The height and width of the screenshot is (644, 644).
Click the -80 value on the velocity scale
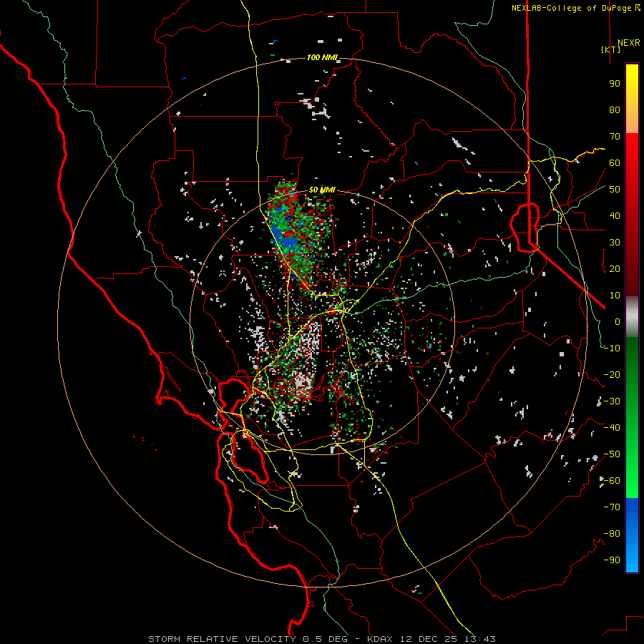612,534
